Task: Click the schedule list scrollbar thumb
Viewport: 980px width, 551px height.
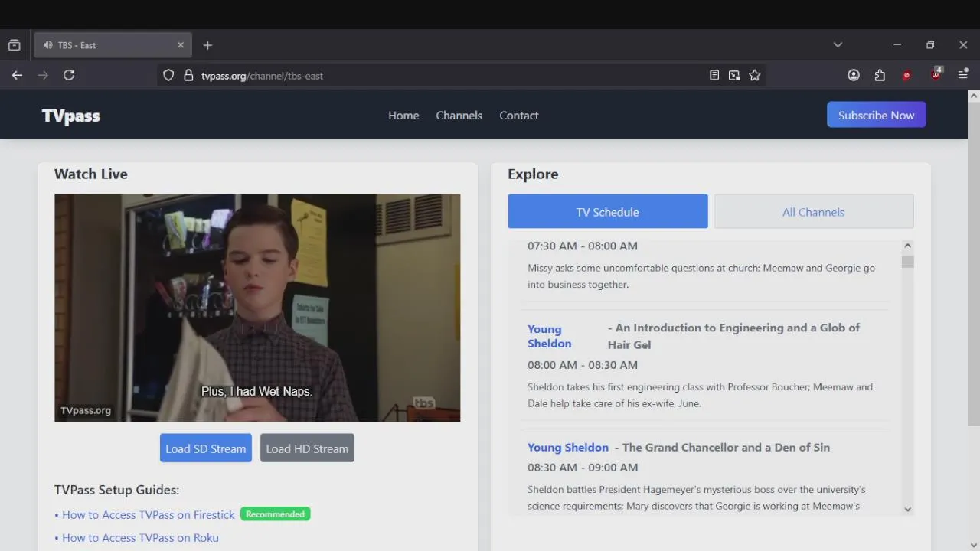Action: click(907, 262)
